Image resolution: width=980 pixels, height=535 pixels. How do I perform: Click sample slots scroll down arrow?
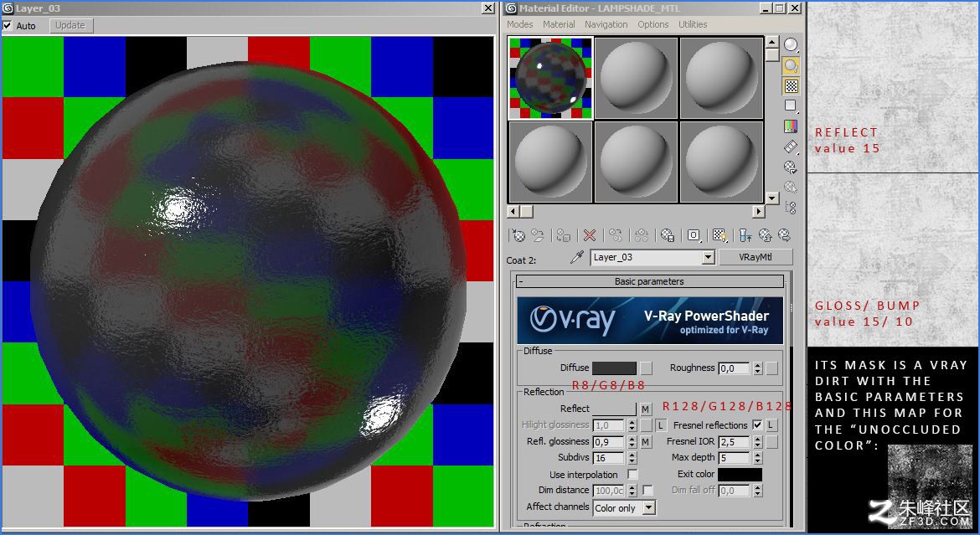point(772,198)
